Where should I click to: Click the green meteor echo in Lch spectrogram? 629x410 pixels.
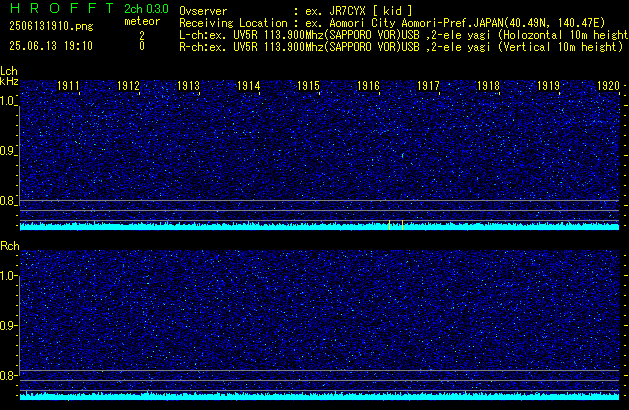pyautogui.click(x=403, y=156)
